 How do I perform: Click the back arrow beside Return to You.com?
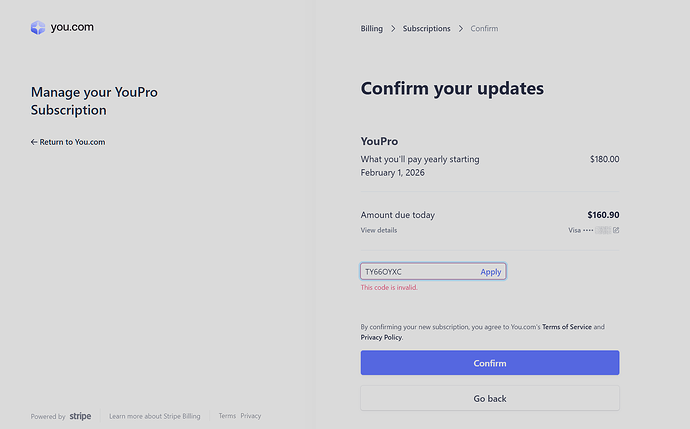coord(34,142)
